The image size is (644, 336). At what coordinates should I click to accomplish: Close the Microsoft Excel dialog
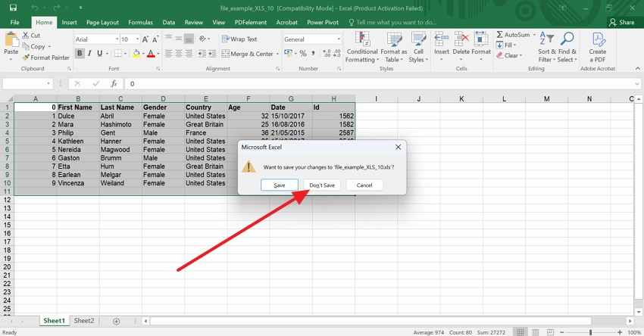coord(398,147)
